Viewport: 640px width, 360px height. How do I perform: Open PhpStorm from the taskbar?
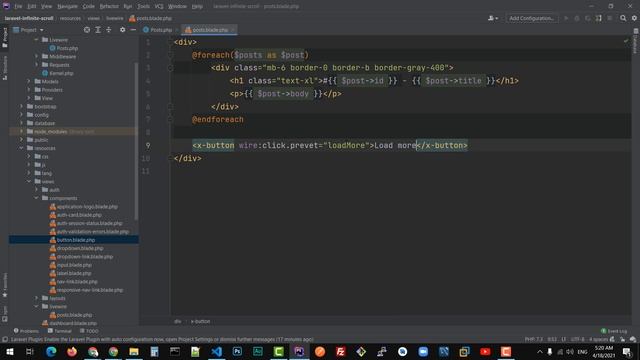(x=299, y=351)
